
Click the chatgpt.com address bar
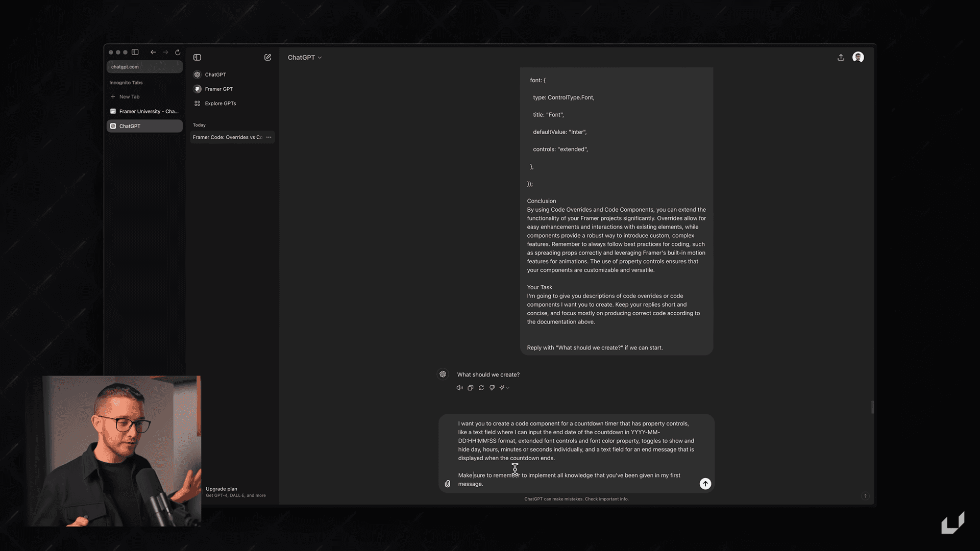coord(144,67)
